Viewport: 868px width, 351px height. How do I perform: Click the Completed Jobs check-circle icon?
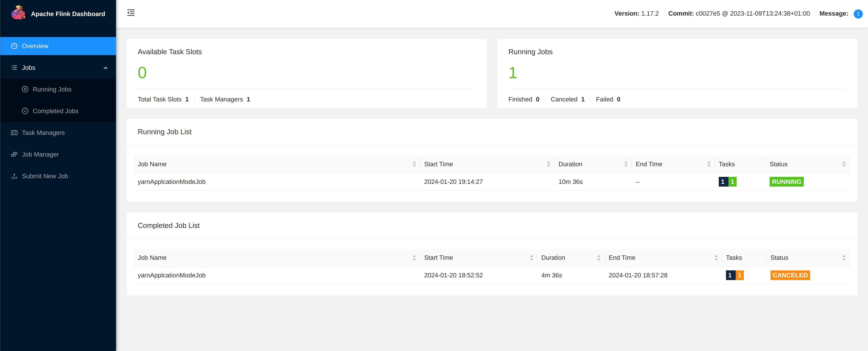pyautogui.click(x=25, y=111)
